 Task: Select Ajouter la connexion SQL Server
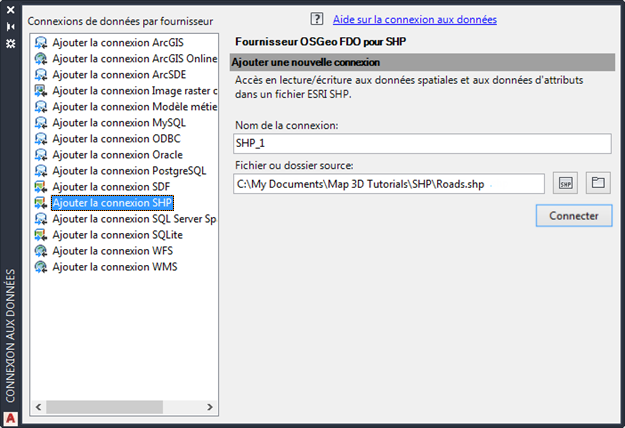[x=134, y=219]
